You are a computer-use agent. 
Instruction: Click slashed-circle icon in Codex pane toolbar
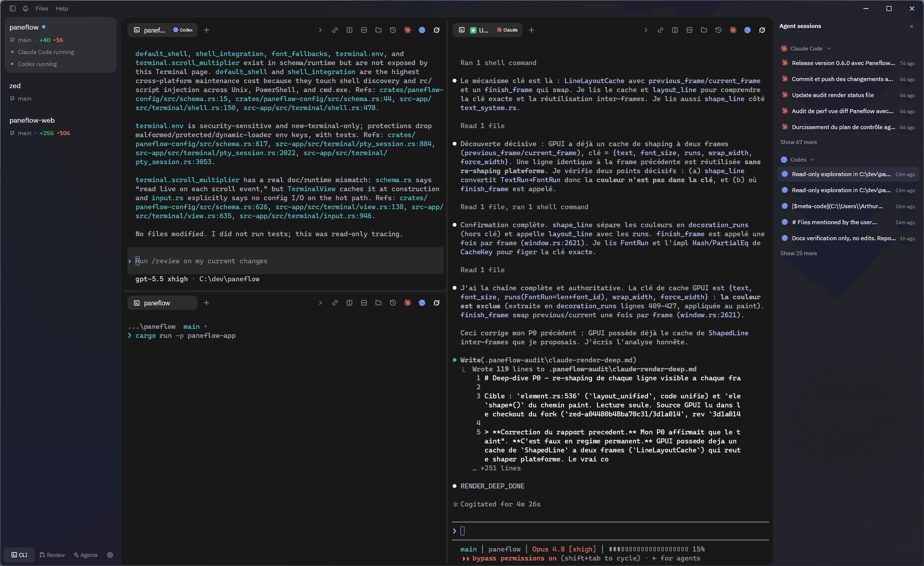(x=436, y=30)
